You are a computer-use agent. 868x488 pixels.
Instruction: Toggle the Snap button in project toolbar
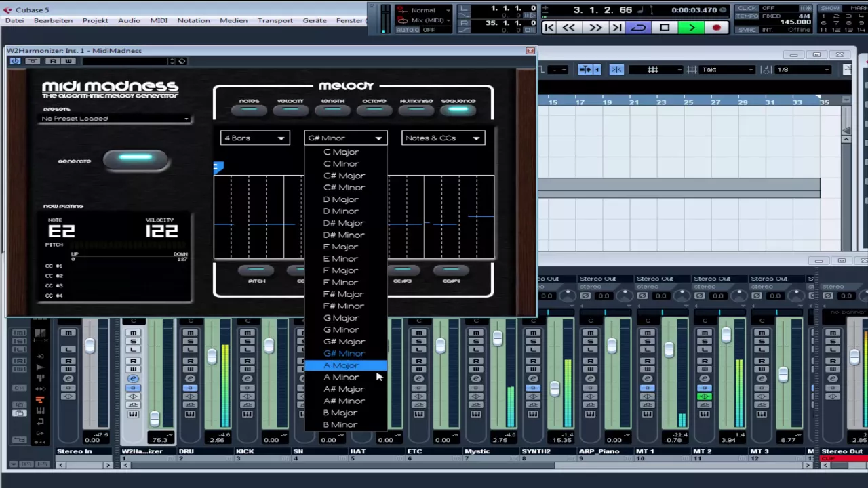[x=616, y=69]
